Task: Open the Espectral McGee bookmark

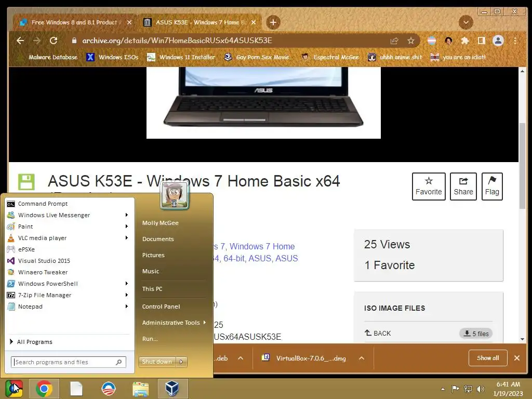Action: click(x=330, y=57)
